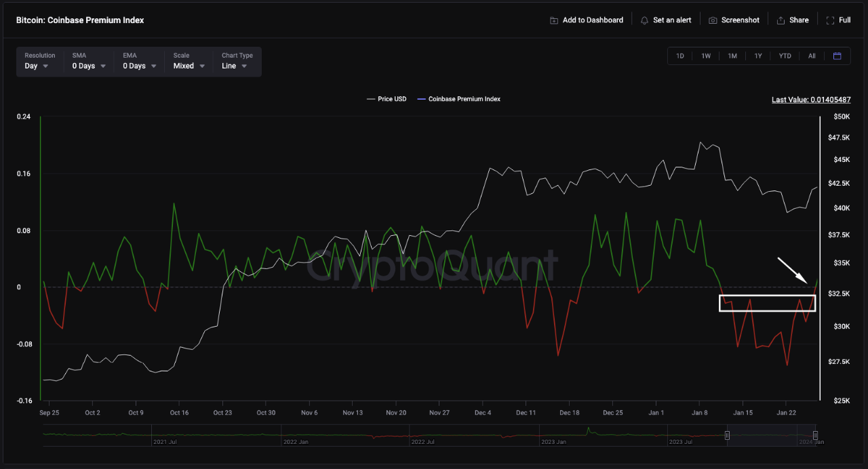Expand the SMA 0 Days dropdown

[89, 66]
